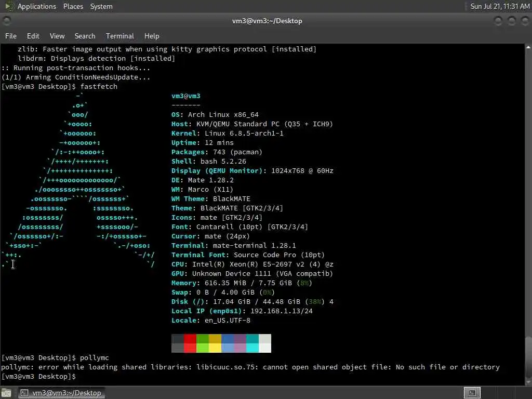Screen dimensions: 532x399
Task: Select the vm3@vm3:~/Desktop taskbar button
Action: [x=61, y=393]
